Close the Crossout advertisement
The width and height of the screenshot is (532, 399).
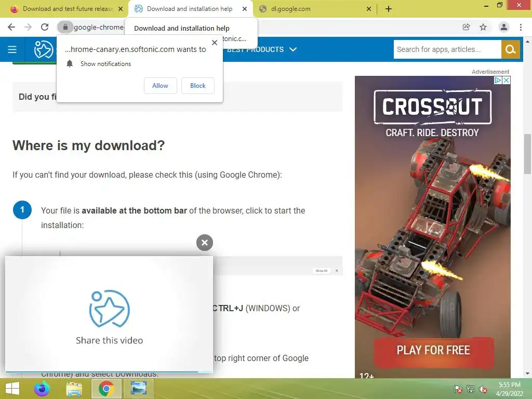[x=506, y=80]
